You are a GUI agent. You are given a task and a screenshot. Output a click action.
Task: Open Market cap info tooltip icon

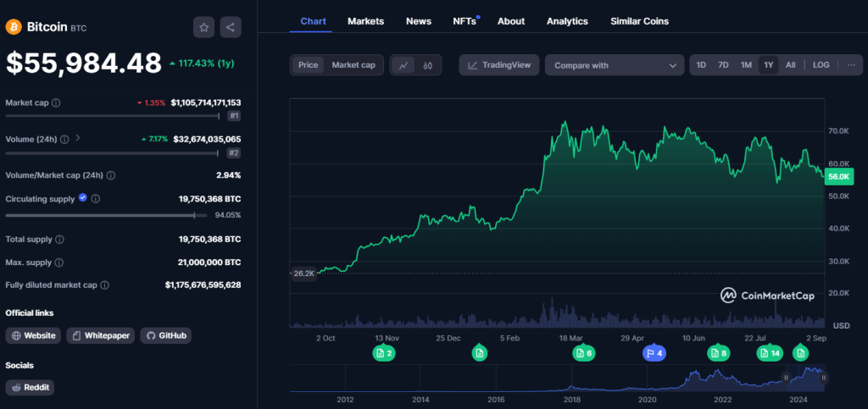pyautogui.click(x=57, y=102)
